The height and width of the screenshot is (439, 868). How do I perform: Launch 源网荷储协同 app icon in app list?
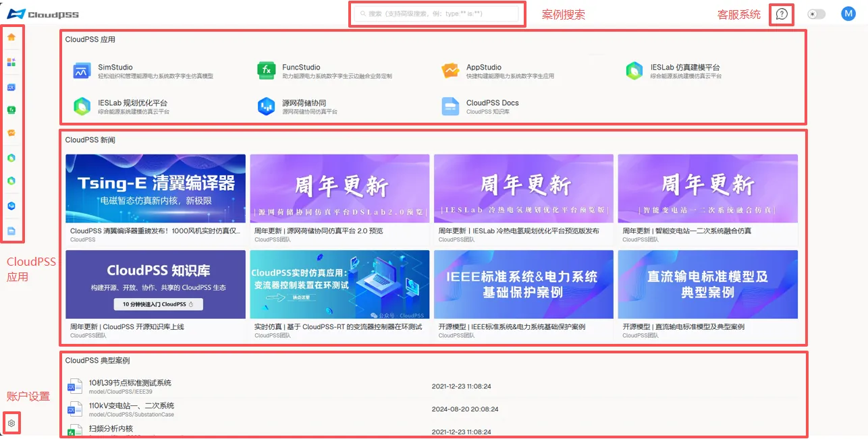[x=267, y=107]
